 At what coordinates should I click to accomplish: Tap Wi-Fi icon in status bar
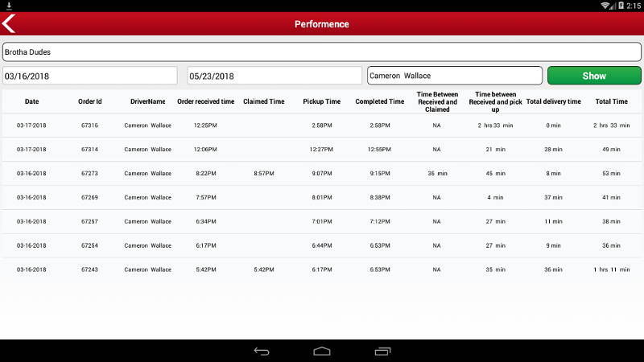click(x=605, y=6)
